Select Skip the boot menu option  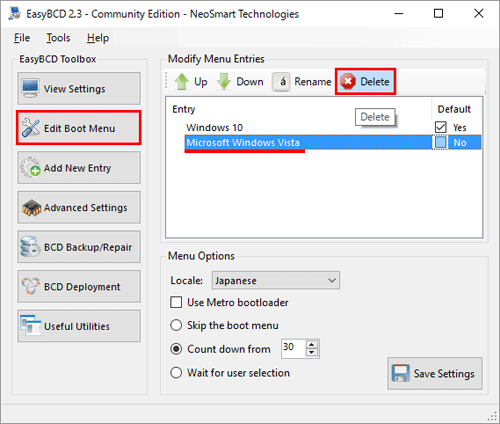tap(176, 325)
